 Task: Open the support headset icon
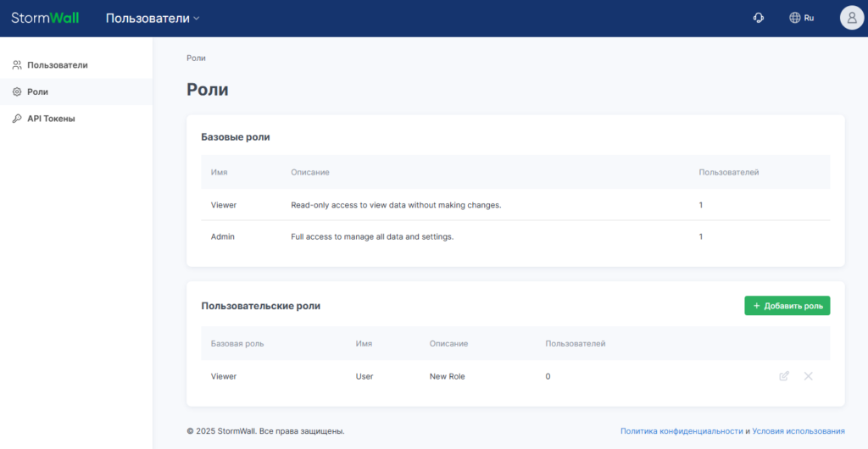tap(759, 18)
